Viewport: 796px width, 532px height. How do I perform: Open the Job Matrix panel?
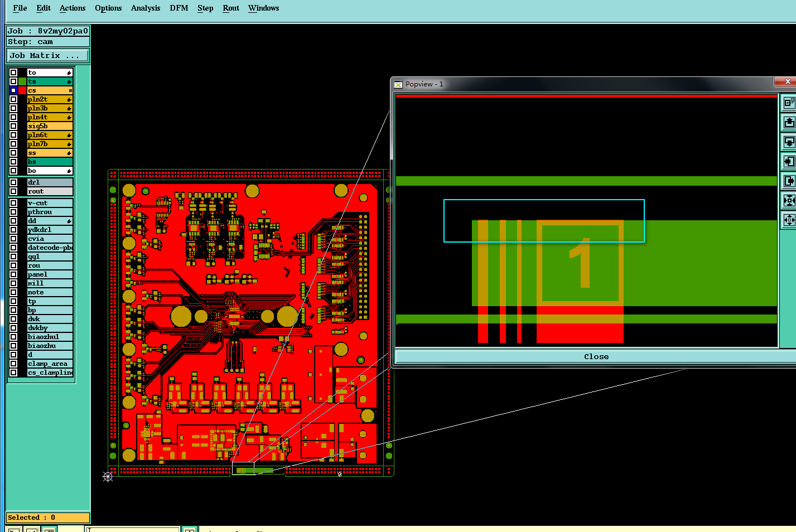47,56
